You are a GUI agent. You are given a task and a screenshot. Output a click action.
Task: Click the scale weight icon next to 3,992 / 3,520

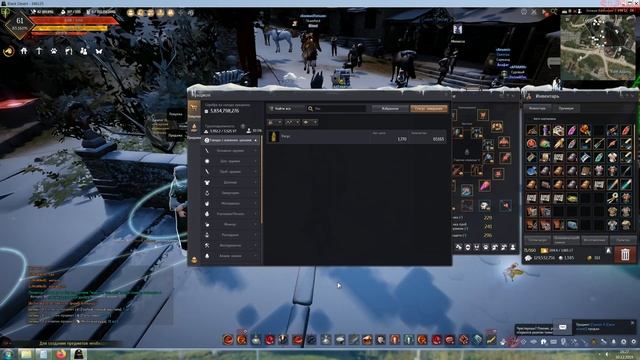pyautogui.click(x=206, y=131)
